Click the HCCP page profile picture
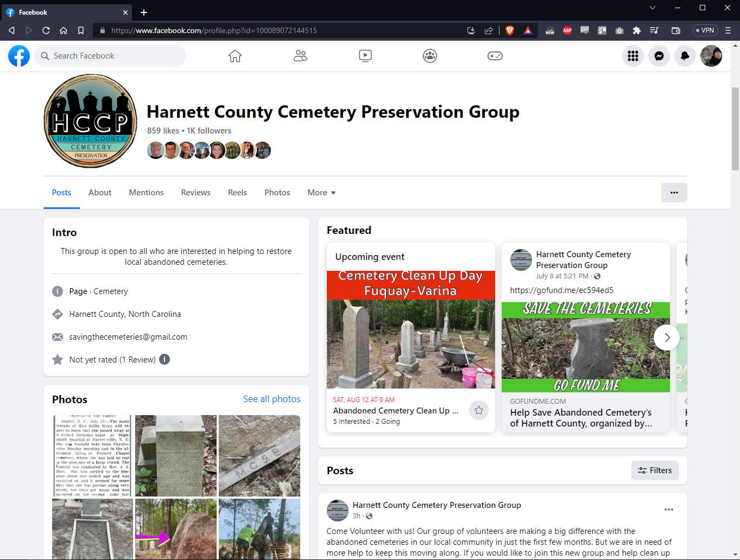740x560 pixels. pyautogui.click(x=91, y=120)
